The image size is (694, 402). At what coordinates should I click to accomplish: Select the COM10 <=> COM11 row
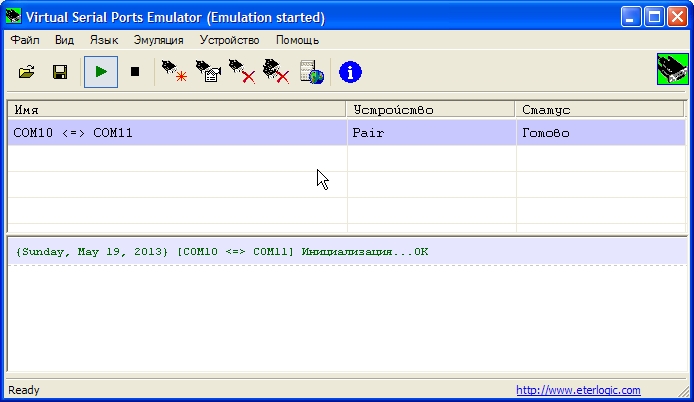(347, 133)
